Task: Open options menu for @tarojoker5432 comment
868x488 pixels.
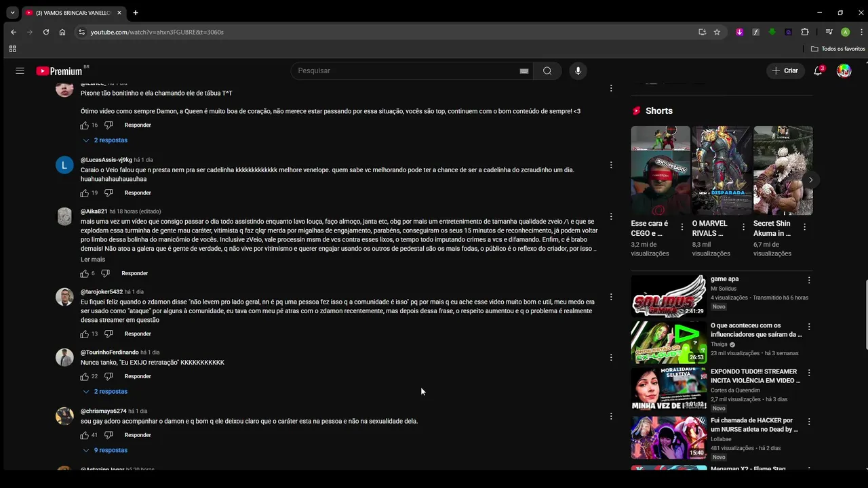Action: click(x=611, y=297)
